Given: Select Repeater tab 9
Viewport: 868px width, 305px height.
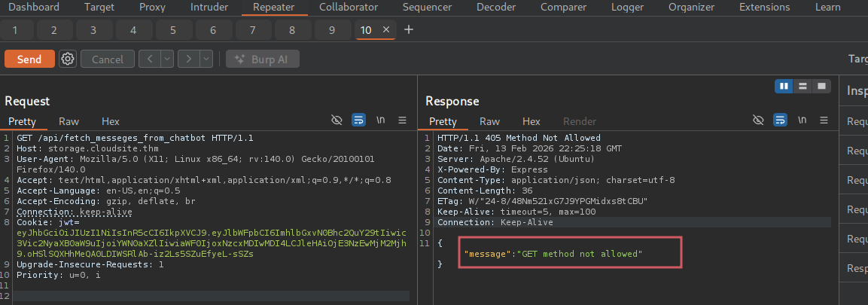Looking at the screenshot, I should coord(332,30).
